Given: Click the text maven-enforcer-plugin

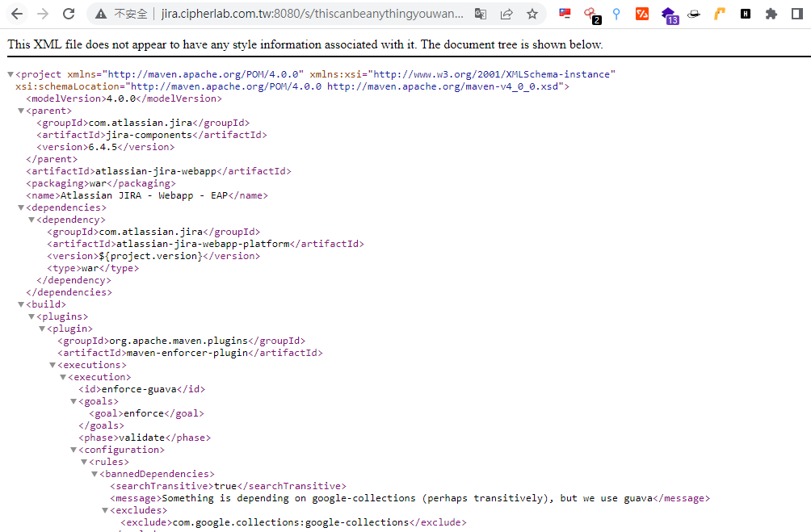Looking at the screenshot, I should pos(187,353).
